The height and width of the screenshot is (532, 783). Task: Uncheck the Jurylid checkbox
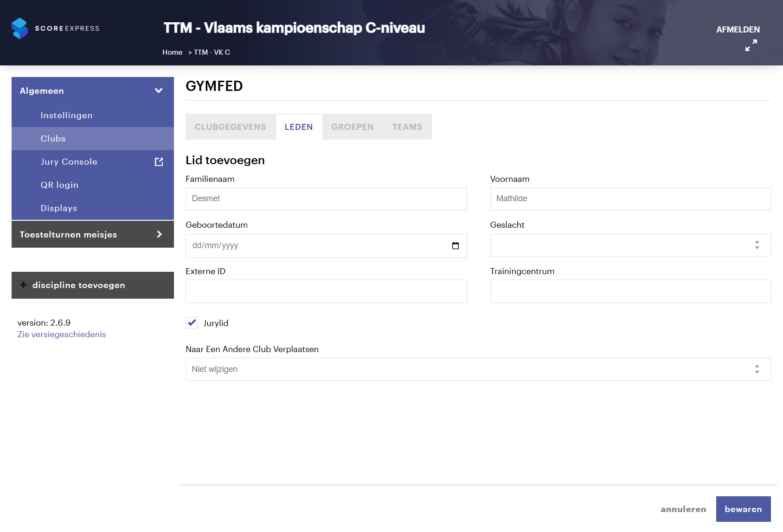pyautogui.click(x=192, y=323)
